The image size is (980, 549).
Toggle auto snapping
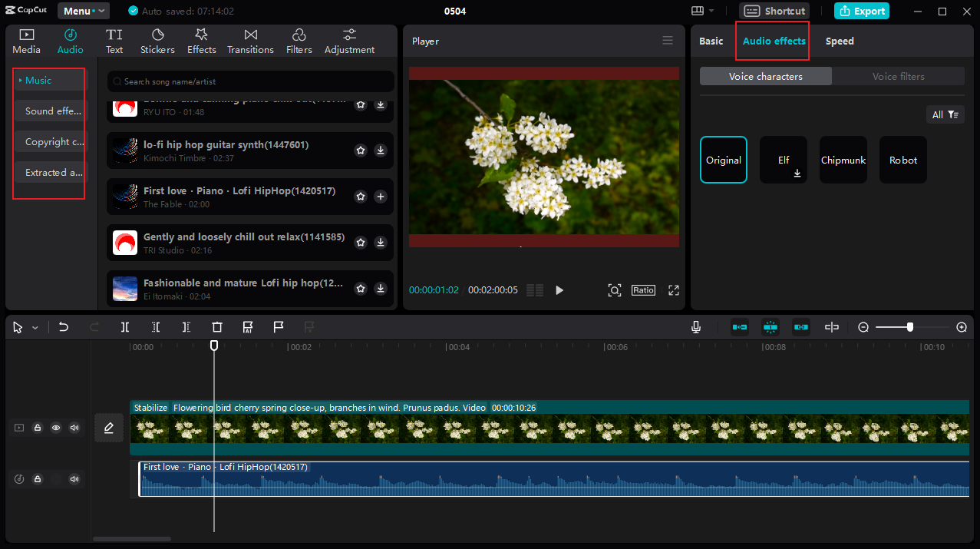(770, 327)
